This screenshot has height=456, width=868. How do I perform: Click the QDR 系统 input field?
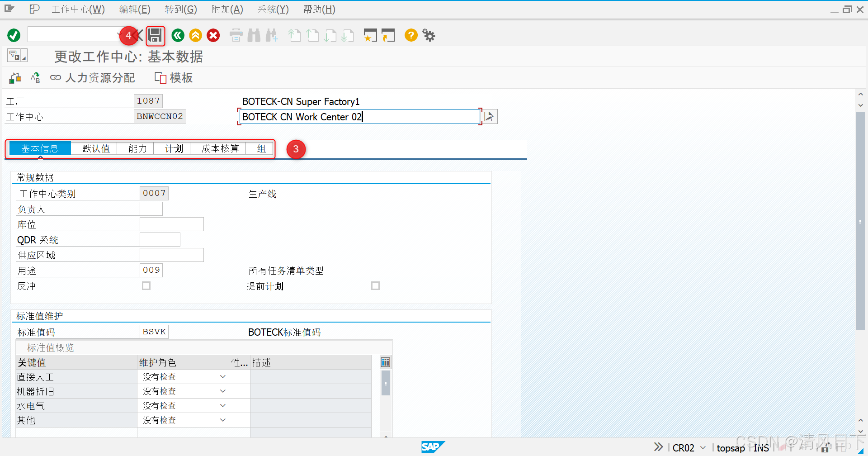[160, 240]
